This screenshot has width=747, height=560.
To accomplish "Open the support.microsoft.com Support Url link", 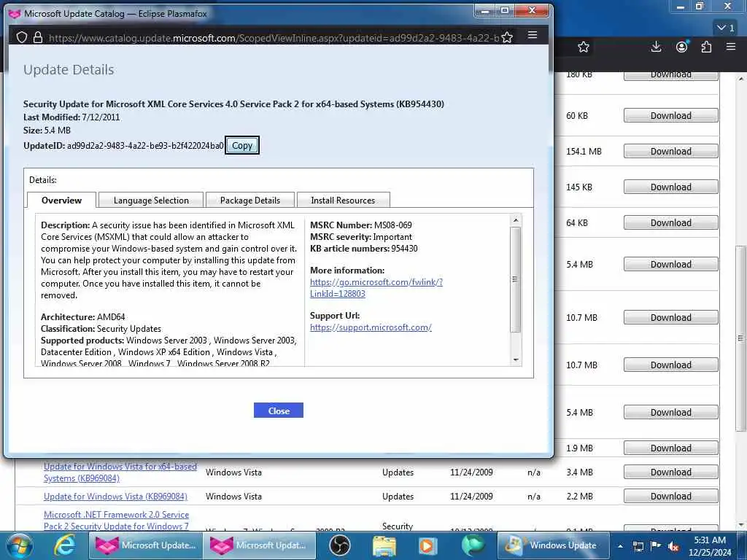I will (371, 327).
